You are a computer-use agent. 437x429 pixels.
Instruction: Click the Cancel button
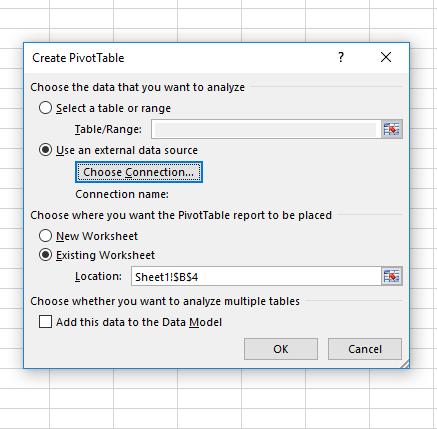pyautogui.click(x=365, y=349)
